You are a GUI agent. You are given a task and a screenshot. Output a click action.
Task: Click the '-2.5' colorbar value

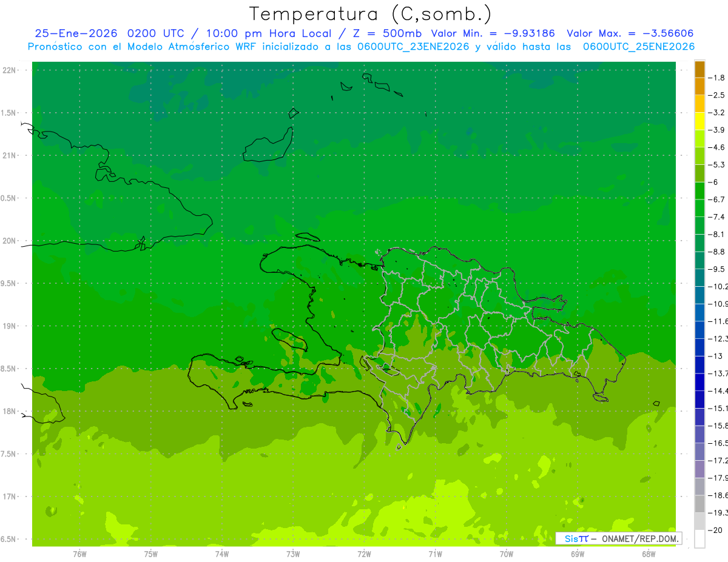pos(717,95)
